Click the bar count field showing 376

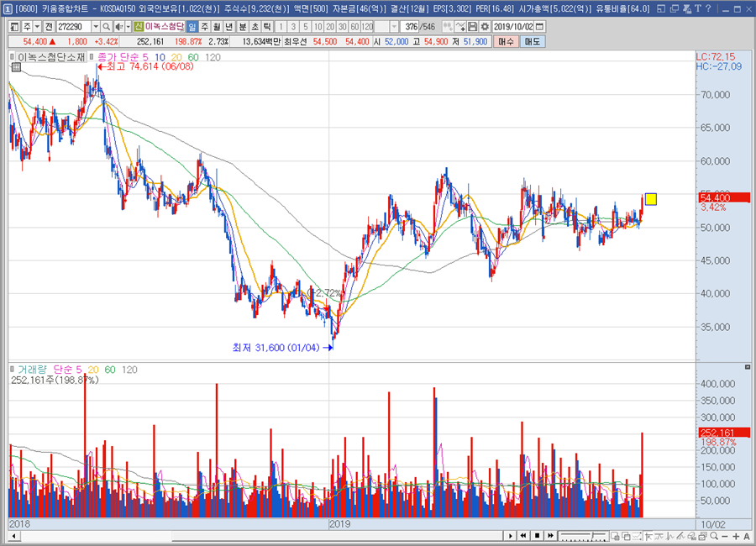[x=410, y=27]
